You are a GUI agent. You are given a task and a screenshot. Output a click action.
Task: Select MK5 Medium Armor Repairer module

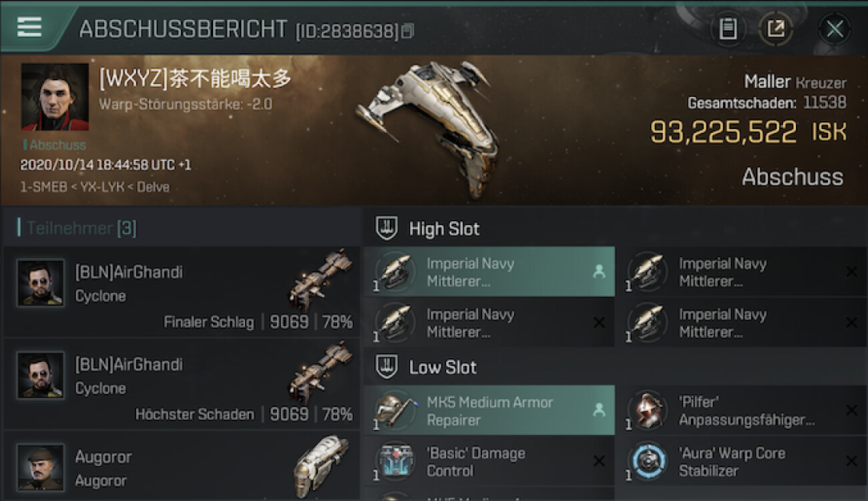click(x=489, y=411)
